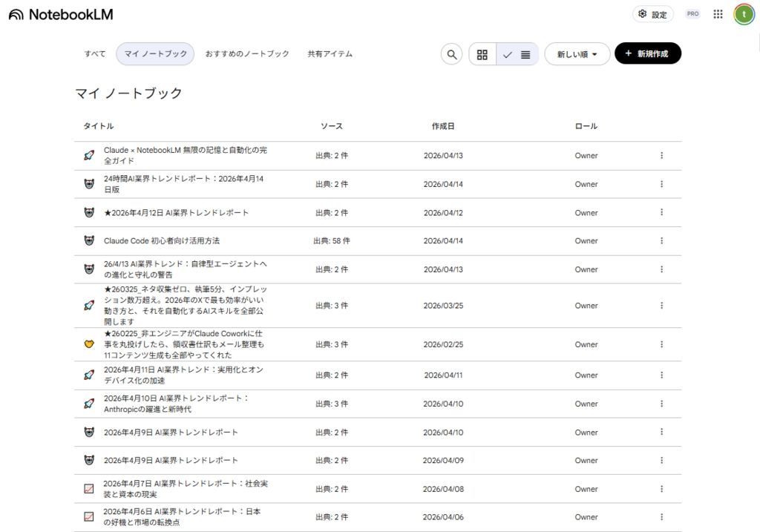Click icon of 26/4/13 AI業界トレンド notebook
Screen dimensions: 760x532
[89, 269]
